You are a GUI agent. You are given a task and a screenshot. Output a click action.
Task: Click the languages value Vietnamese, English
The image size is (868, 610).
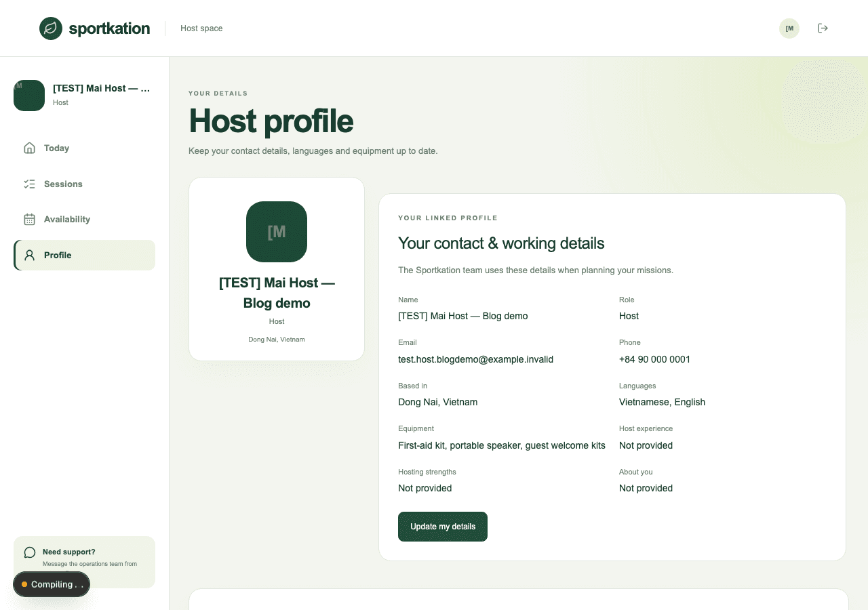[662, 402]
